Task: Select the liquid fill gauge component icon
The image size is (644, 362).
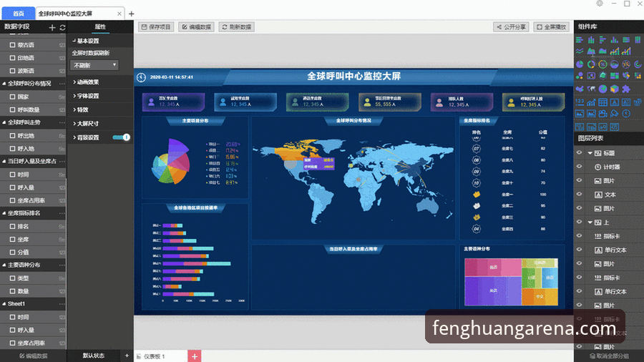Action: [x=614, y=64]
